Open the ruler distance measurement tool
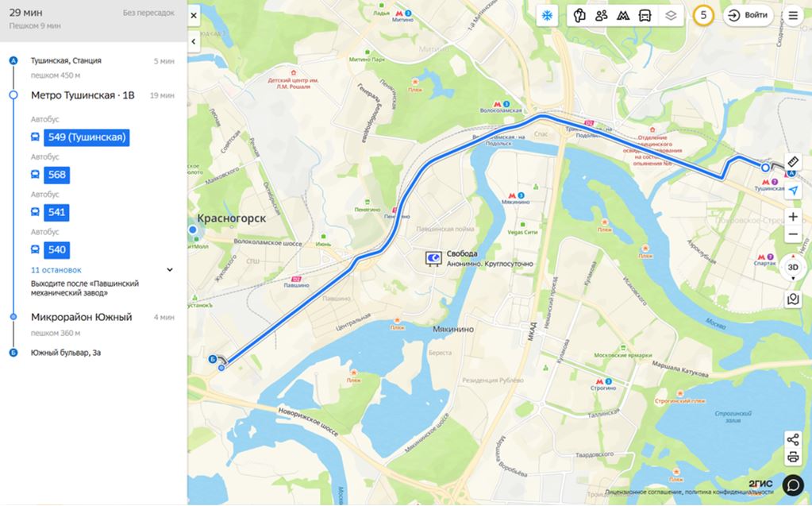The width and height of the screenshot is (812, 506). [x=793, y=162]
